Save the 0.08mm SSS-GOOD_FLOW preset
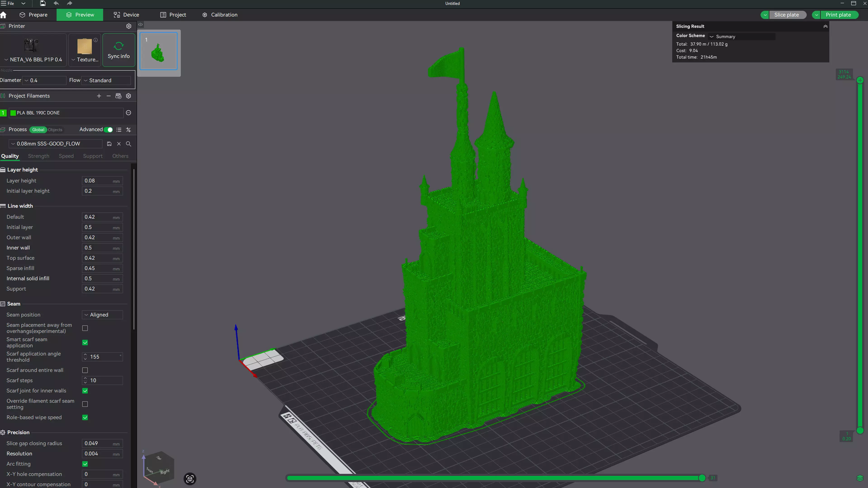Screen dimensions: 868x488 coord(109,144)
